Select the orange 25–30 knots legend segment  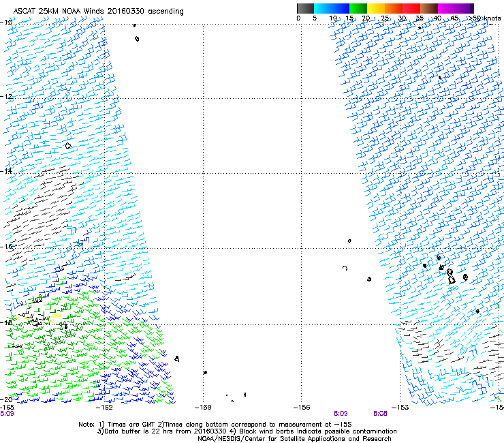pos(394,8)
